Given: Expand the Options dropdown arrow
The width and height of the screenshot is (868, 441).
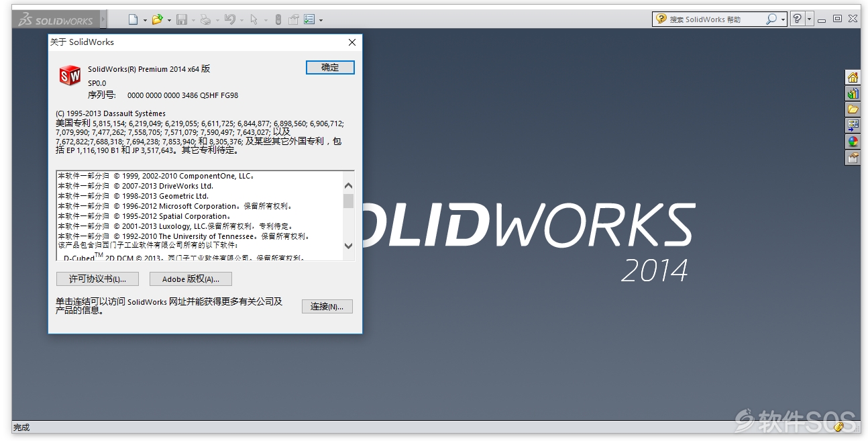Looking at the screenshot, I should (x=321, y=20).
